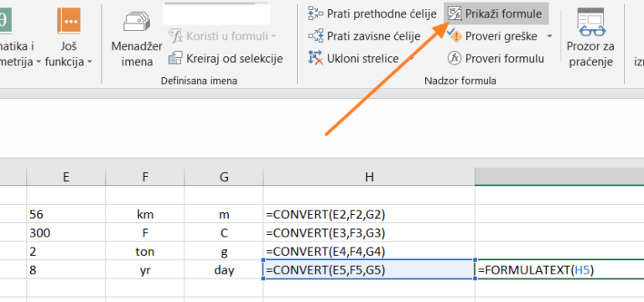This screenshot has width=644, height=302.
Task: Click Kreiraj od selekcije
Action: click(x=226, y=59)
